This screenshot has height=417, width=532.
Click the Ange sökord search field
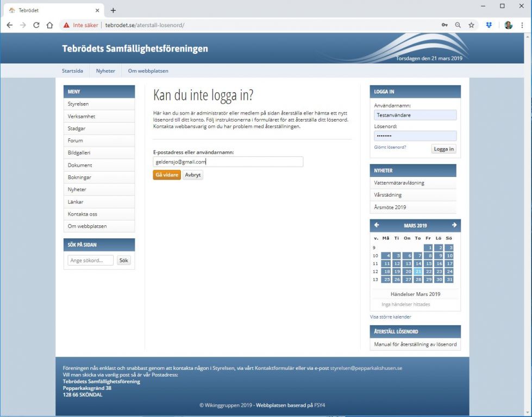[x=90, y=261]
